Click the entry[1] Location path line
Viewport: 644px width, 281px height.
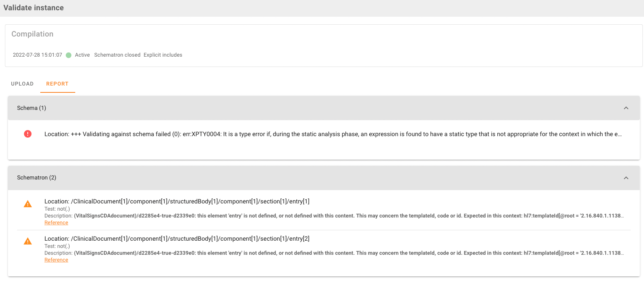pos(177,202)
